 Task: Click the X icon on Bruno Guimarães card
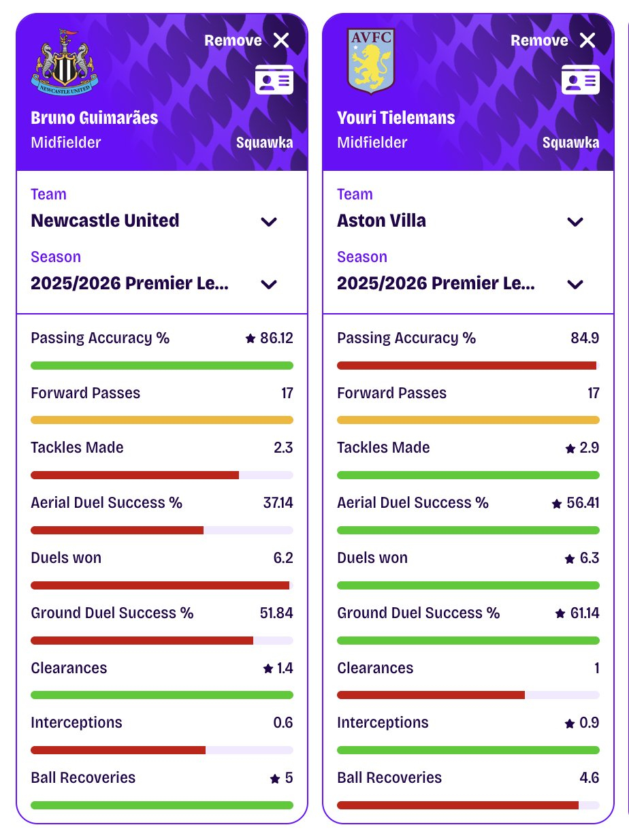click(281, 40)
